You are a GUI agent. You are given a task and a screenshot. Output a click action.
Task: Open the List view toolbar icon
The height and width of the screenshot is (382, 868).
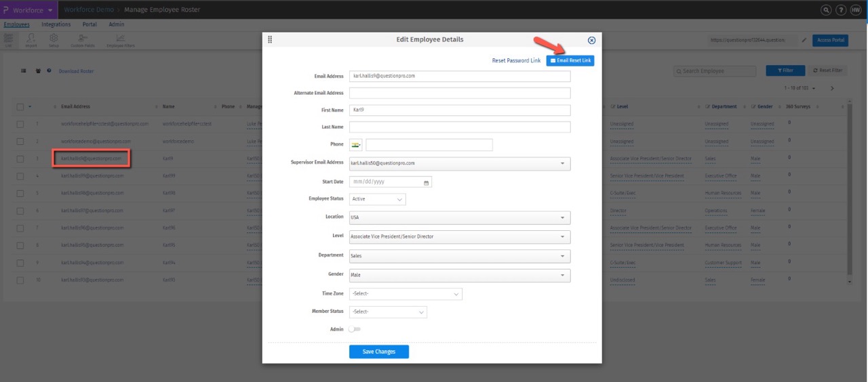point(9,40)
